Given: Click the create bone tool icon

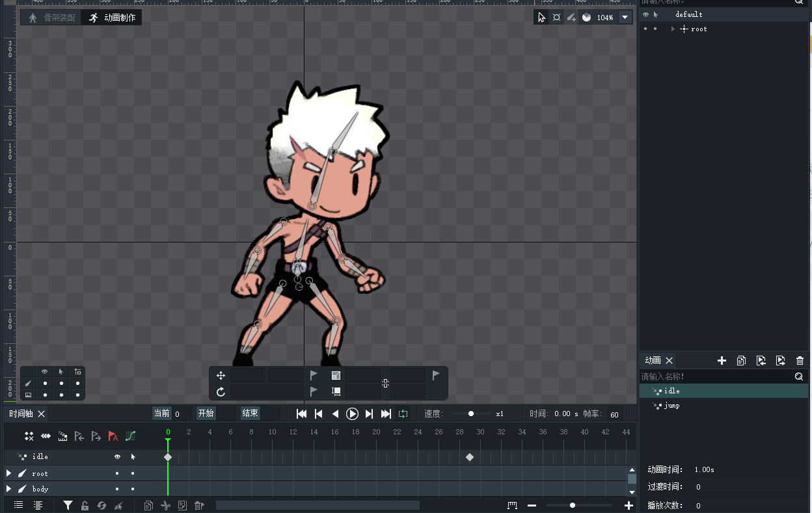Looking at the screenshot, I should [x=571, y=18].
